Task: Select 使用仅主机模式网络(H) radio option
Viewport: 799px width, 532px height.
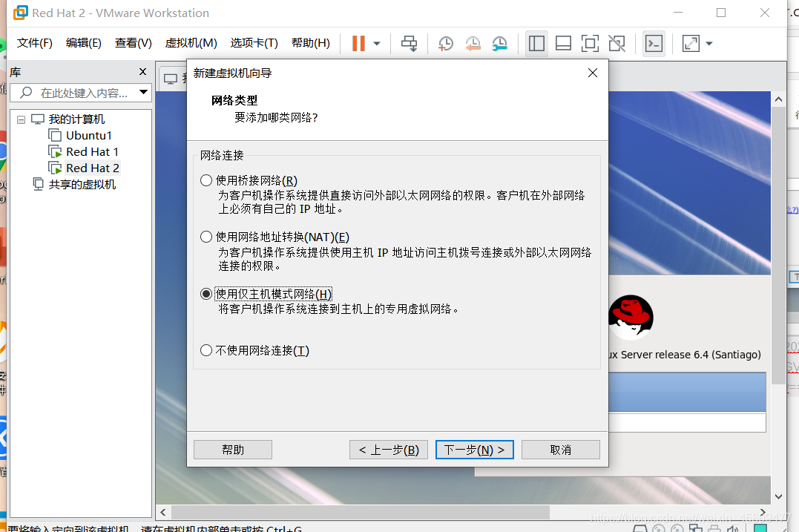Action: pos(206,294)
